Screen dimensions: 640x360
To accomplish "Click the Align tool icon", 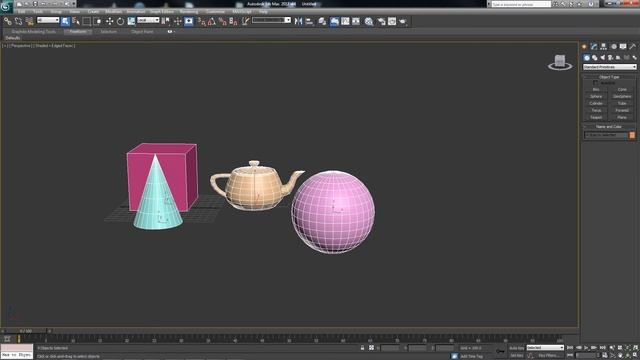I will click(x=310, y=21).
